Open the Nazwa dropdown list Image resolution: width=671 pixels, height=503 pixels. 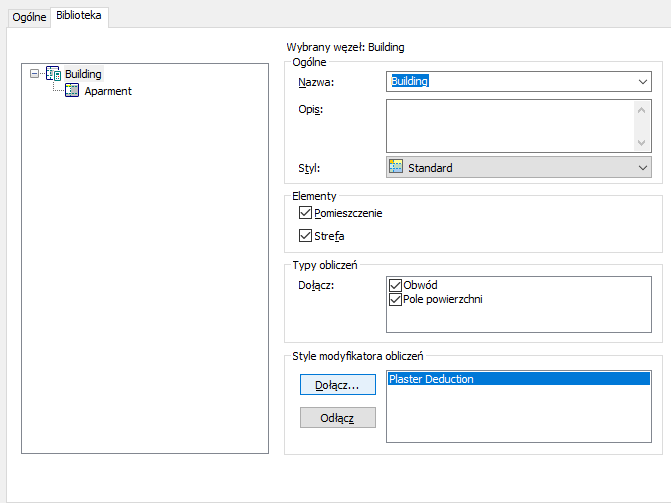pyautogui.click(x=642, y=82)
